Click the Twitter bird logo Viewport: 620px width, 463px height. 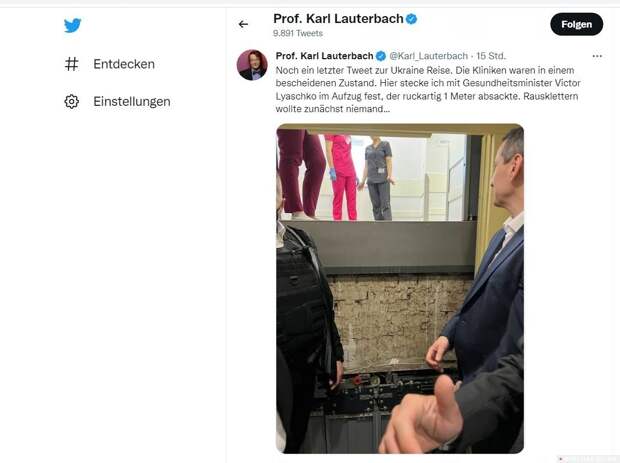[x=72, y=25]
